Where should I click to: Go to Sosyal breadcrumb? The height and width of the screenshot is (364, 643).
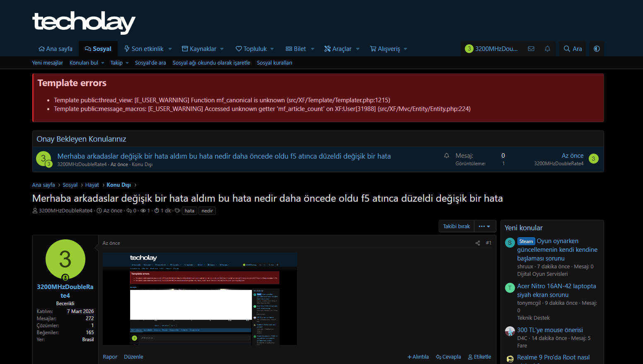pos(70,185)
